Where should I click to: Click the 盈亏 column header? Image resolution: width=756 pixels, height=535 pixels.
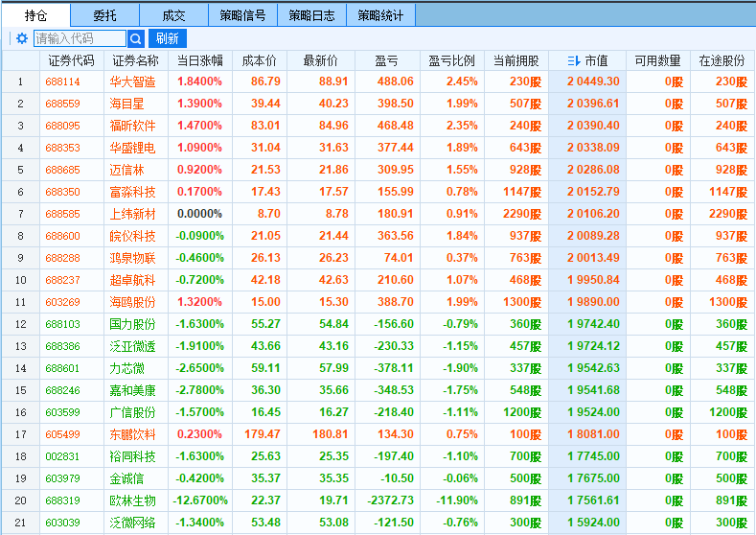387,60
